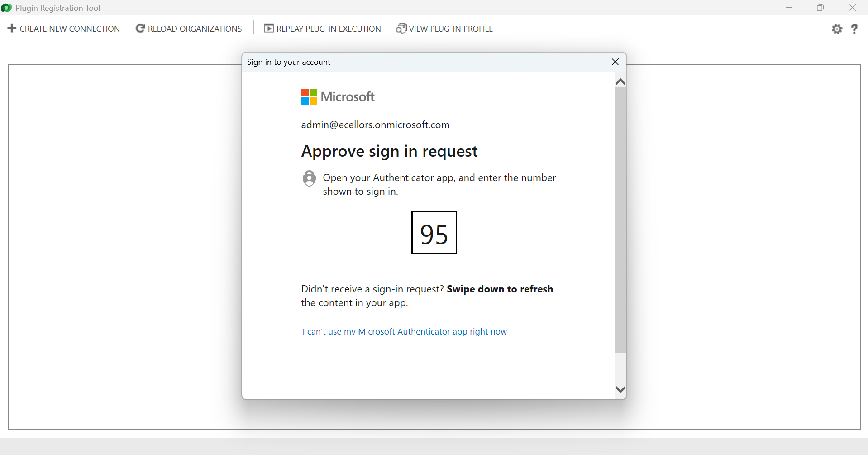
Task: Select VIEW PLUG-IN PROFILE from the toolbar
Action: click(450, 29)
